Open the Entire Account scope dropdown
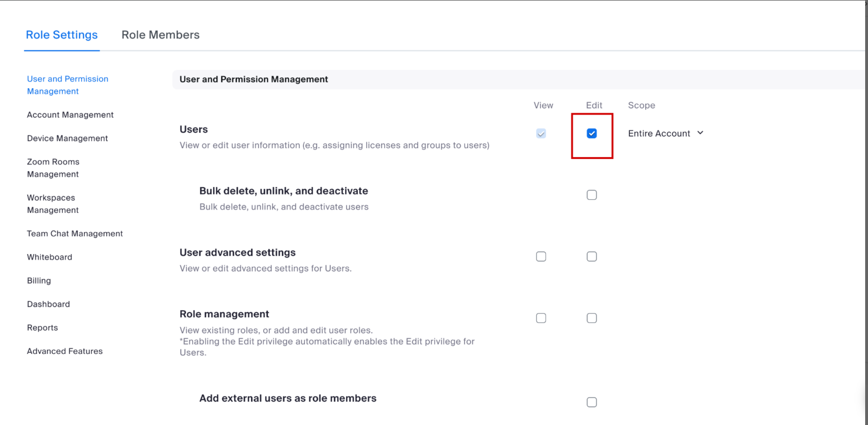Image resolution: width=868 pixels, height=425 pixels. pos(659,134)
